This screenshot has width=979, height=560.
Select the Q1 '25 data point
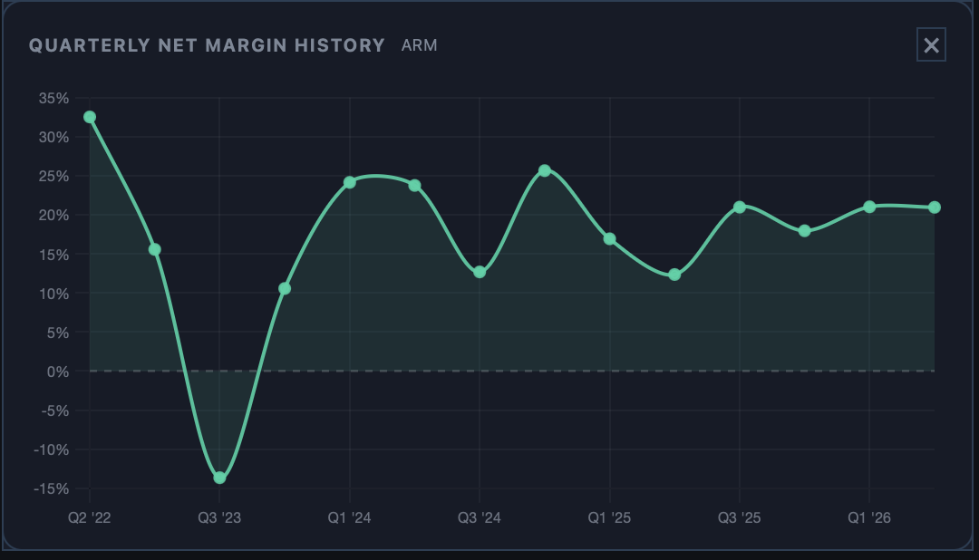609,239
